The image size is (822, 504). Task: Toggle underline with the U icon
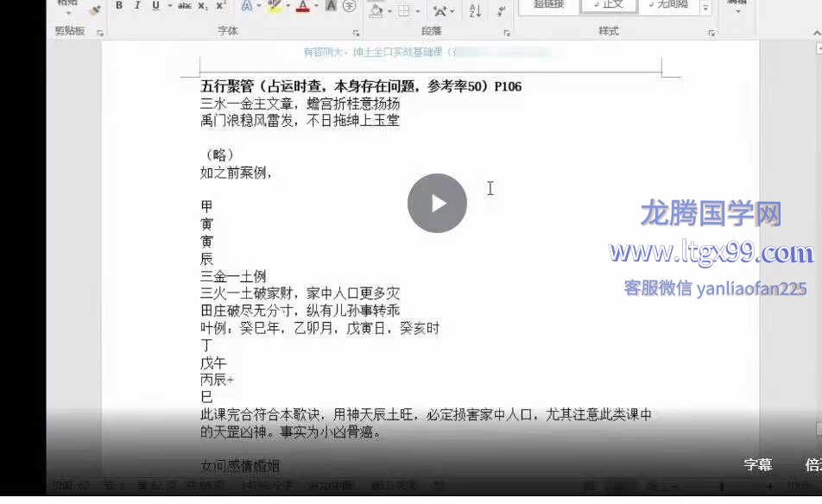(155, 6)
